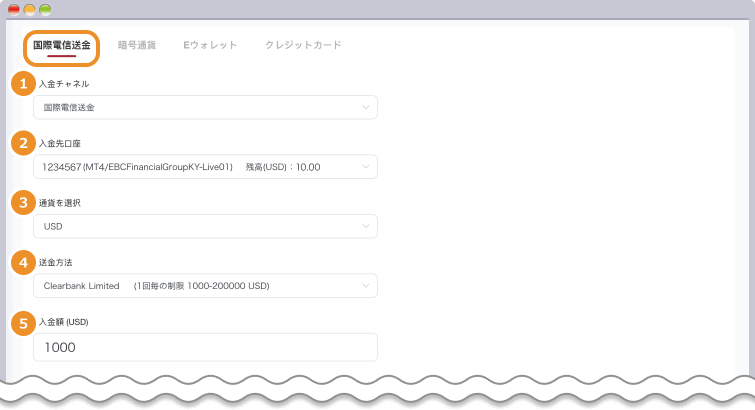This screenshot has width=755, height=410.
Task: Click the 残高(USD)：10.00 balance text
Action: pos(283,167)
